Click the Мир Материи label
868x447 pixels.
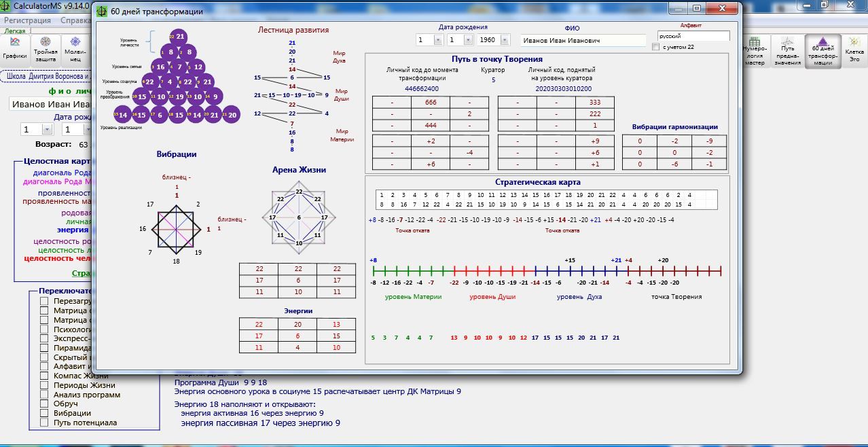(344, 135)
